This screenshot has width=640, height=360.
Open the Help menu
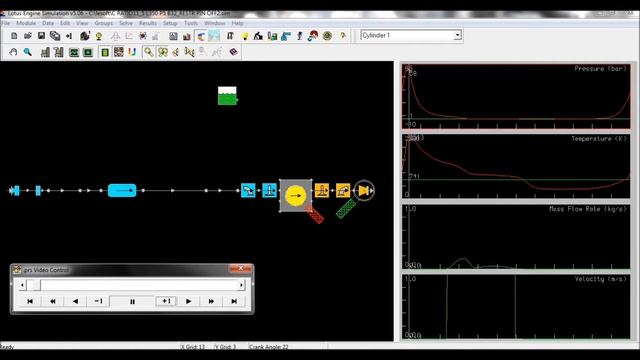[237, 23]
